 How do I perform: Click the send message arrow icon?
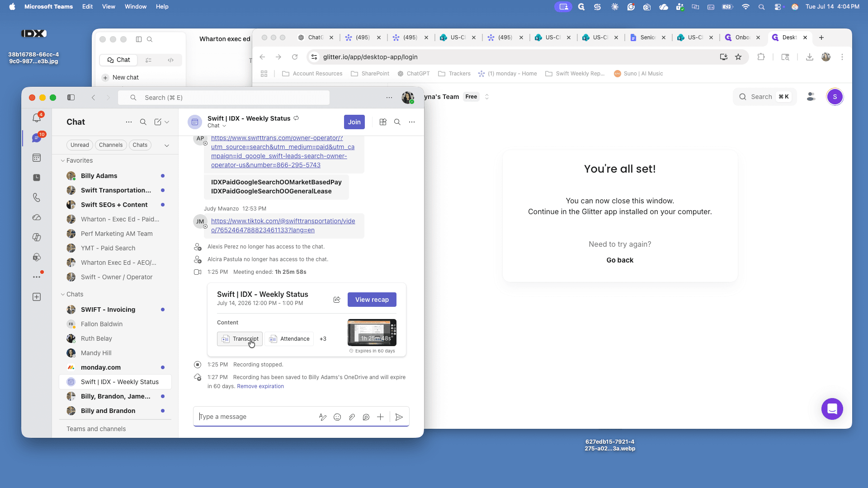point(399,417)
